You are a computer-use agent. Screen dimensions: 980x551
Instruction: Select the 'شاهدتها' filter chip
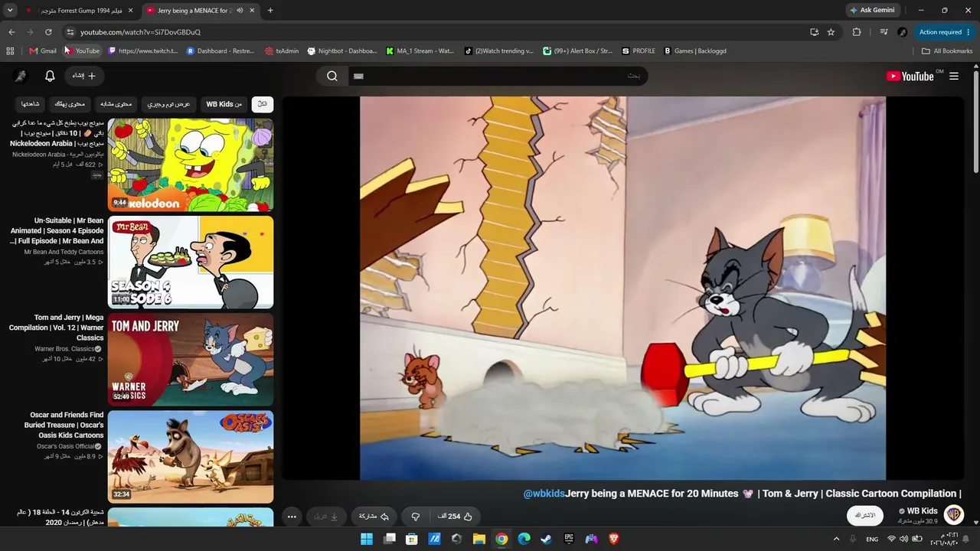31,104
